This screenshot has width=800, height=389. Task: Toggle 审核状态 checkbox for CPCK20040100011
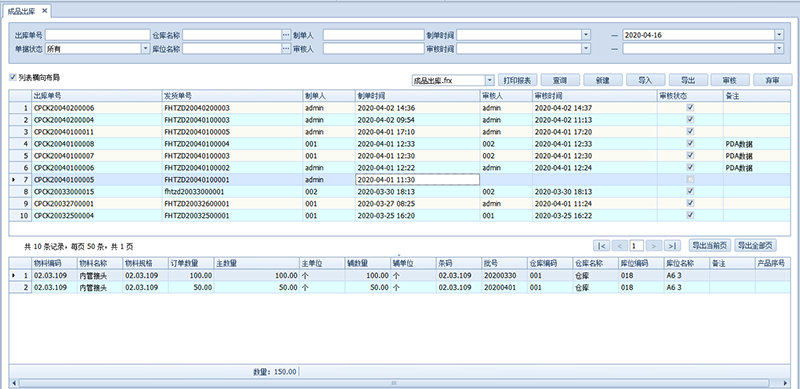[690, 132]
